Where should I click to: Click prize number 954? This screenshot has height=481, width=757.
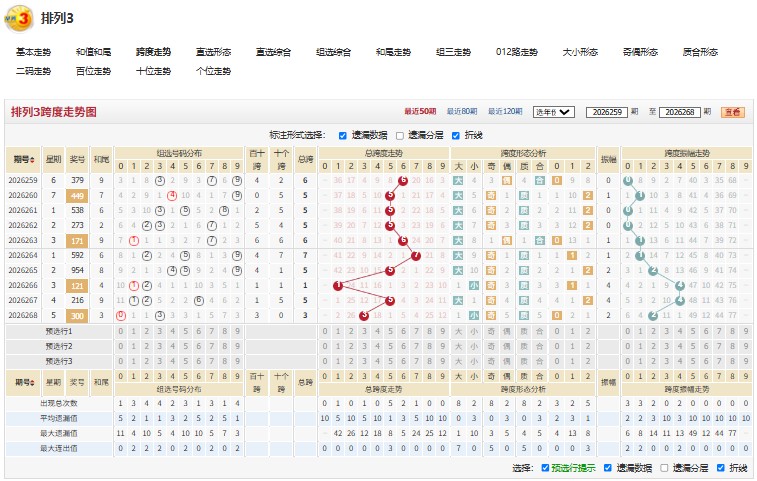[77, 270]
